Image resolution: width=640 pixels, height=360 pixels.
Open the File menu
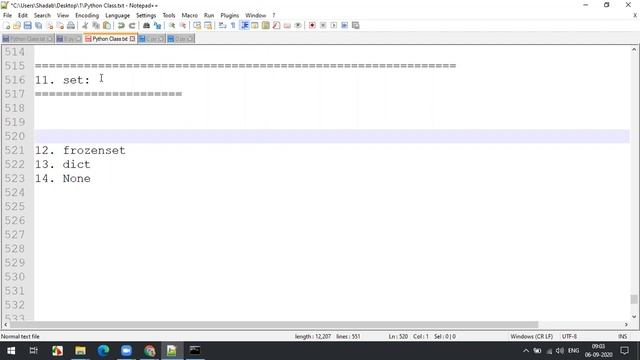(7, 15)
